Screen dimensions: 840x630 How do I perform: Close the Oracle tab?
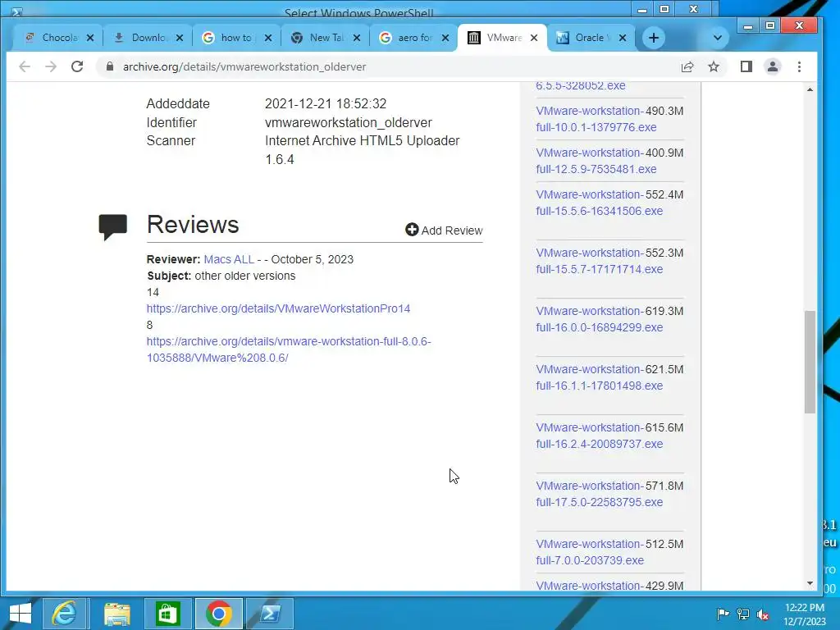coord(623,38)
